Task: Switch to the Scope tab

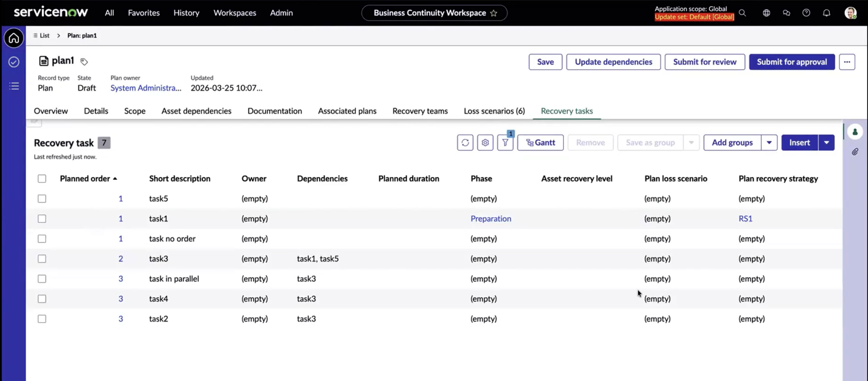Action: 135,111
